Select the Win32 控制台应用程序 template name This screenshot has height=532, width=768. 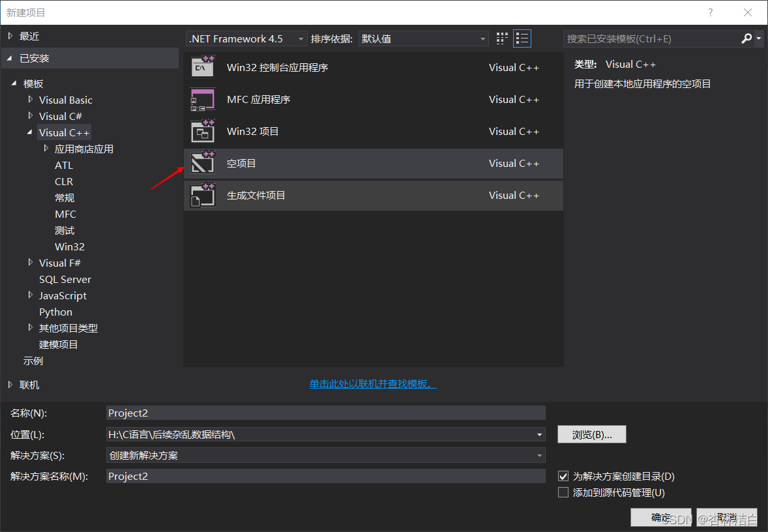coord(277,68)
